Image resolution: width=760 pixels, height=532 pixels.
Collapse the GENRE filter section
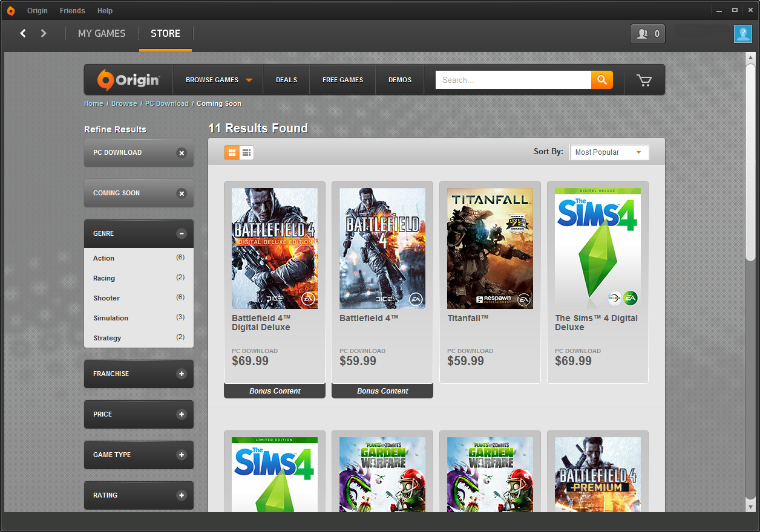click(182, 233)
